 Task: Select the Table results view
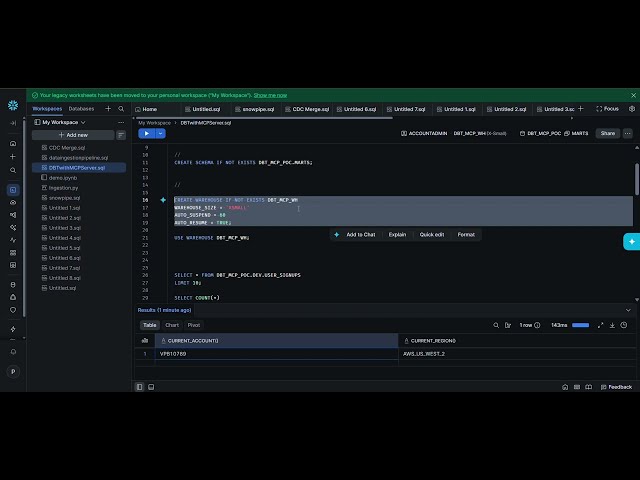tap(149, 325)
